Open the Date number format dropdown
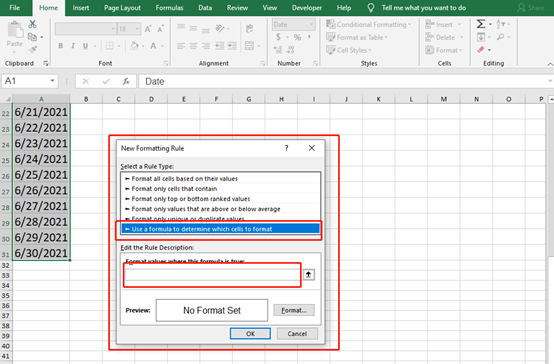This screenshot has height=364, width=554. coord(311,24)
